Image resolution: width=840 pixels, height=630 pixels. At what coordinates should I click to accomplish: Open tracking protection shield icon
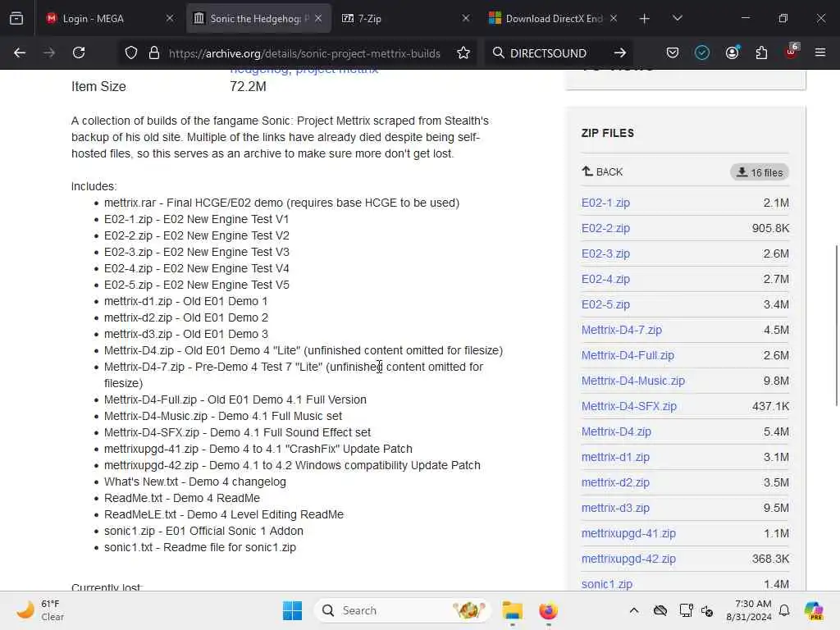(131, 52)
